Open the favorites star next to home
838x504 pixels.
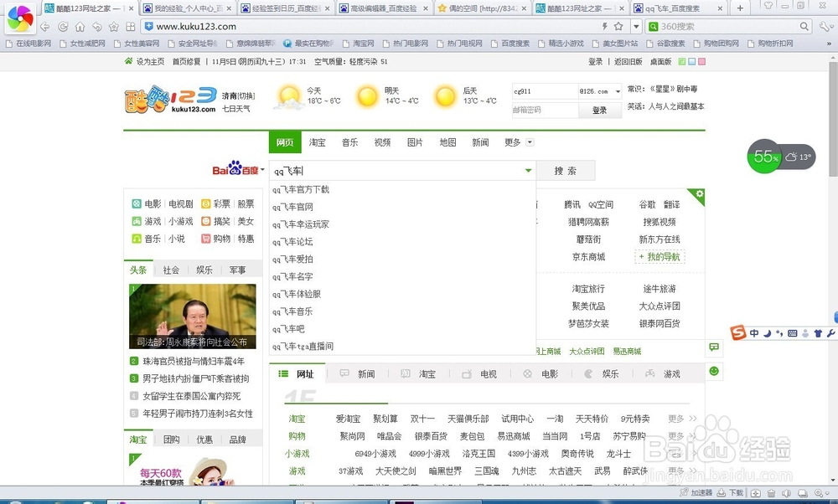coord(114,27)
